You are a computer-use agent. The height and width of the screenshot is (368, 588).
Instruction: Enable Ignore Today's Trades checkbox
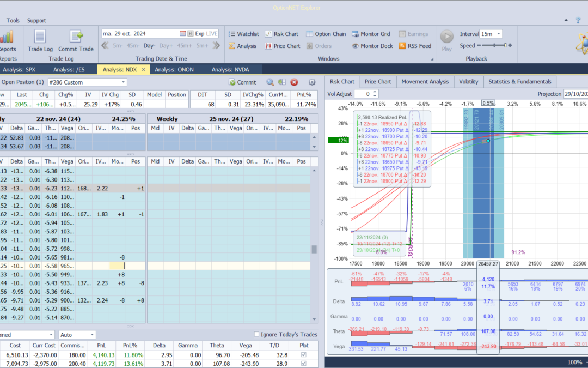[257, 334]
